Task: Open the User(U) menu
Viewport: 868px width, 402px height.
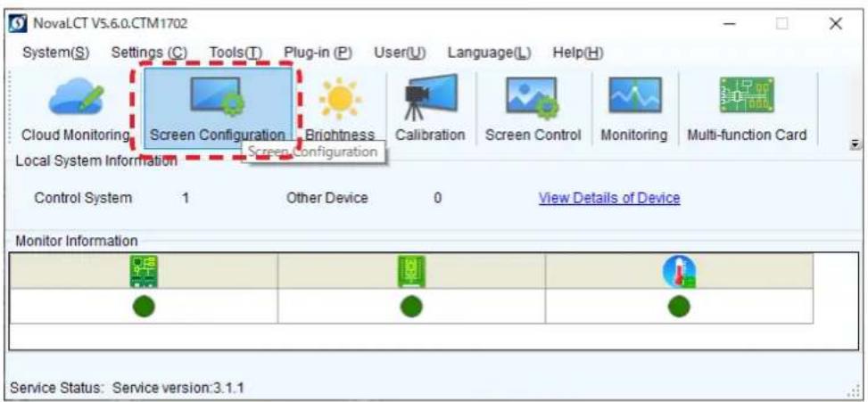Action: [401, 53]
